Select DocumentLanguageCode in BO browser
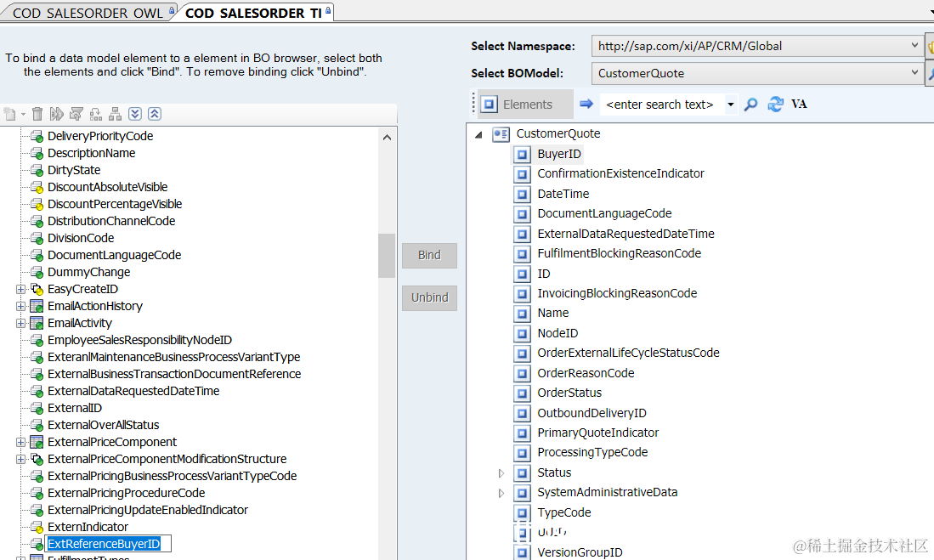This screenshot has height=560, width=934. point(604,213)
